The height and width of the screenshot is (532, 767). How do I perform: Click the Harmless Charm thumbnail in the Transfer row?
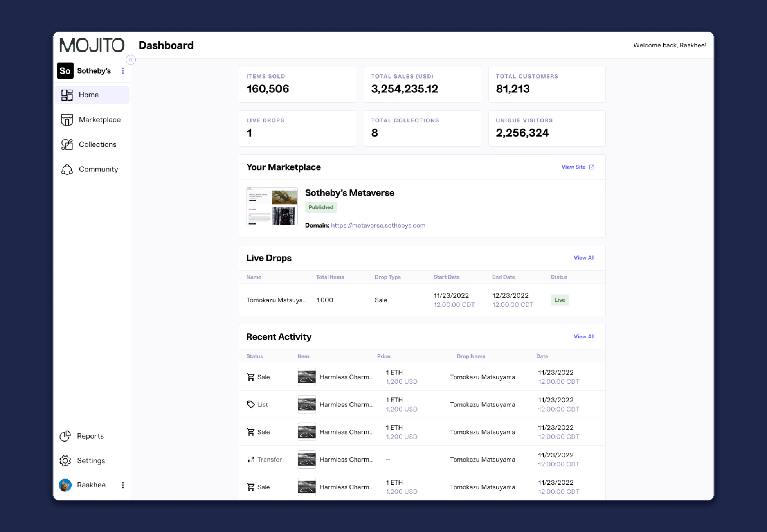(x=307, y=459)
